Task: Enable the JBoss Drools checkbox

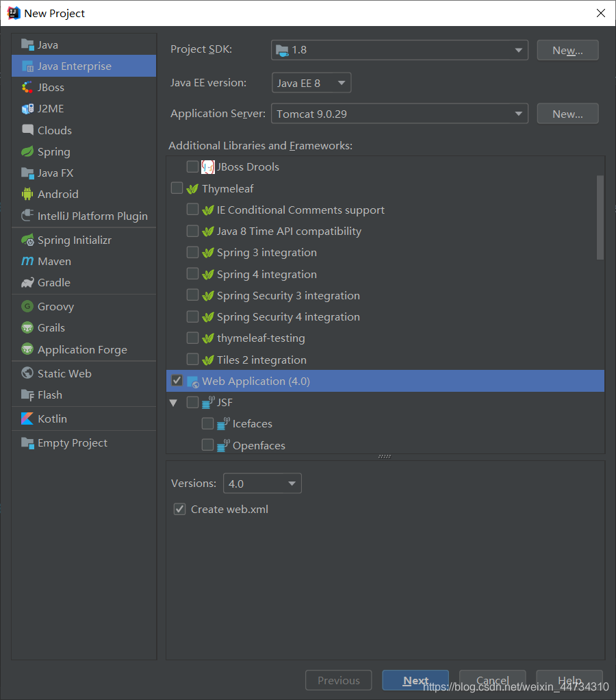Action: coord(193,166)
